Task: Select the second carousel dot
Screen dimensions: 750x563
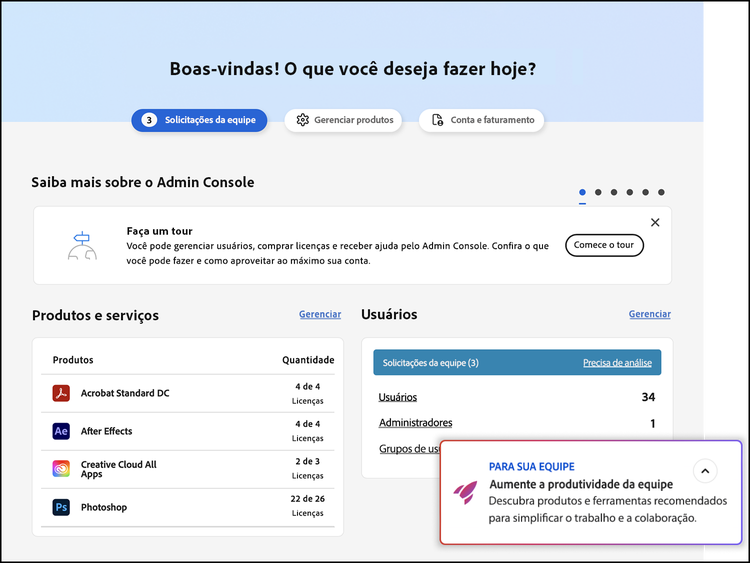Action: click(598, 192)
